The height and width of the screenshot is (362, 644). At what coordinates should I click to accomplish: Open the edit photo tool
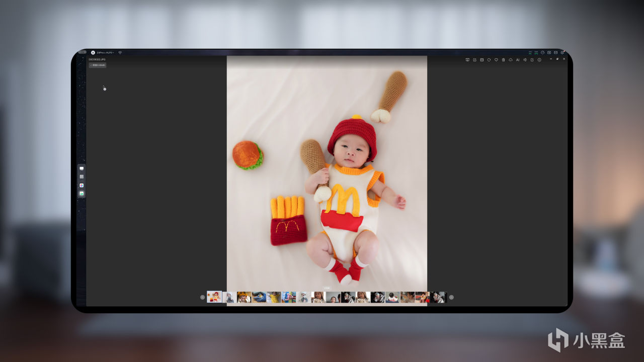click(474, 60)
